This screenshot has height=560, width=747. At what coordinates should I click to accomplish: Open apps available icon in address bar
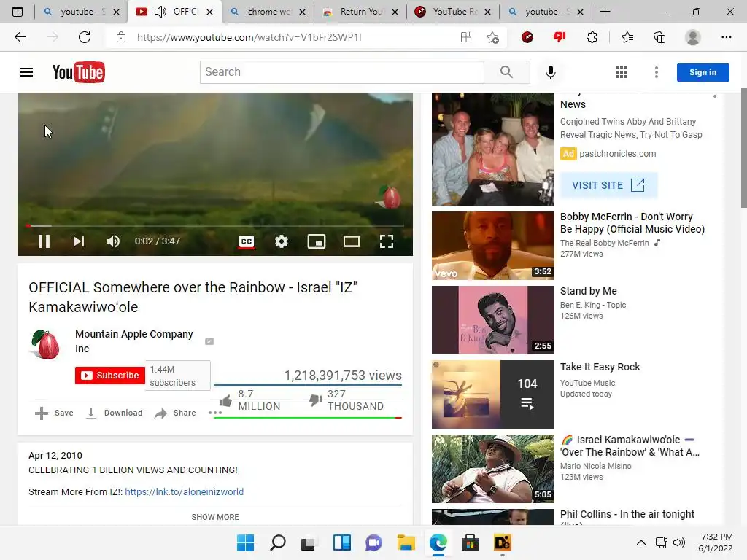466,37
